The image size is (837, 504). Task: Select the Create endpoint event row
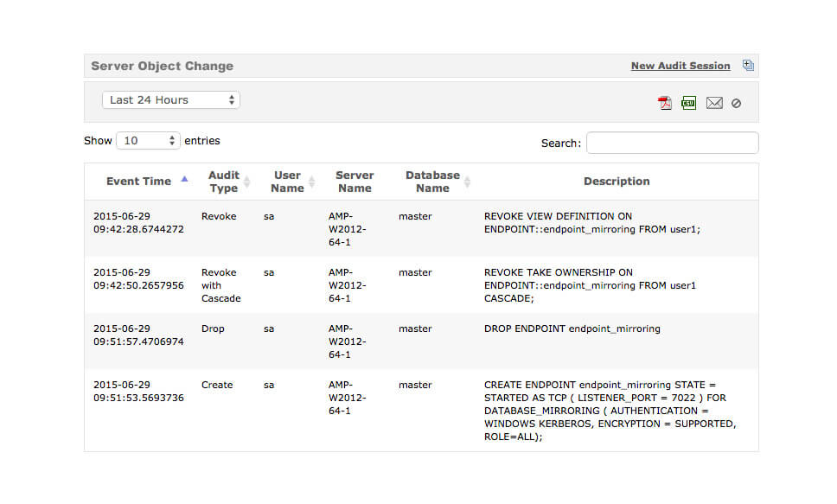click(x=421, y=410)
